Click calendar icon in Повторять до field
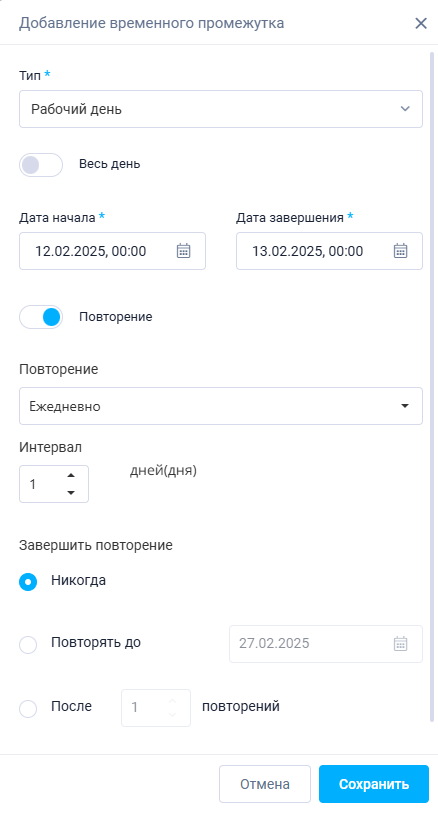 click(400, 643)
